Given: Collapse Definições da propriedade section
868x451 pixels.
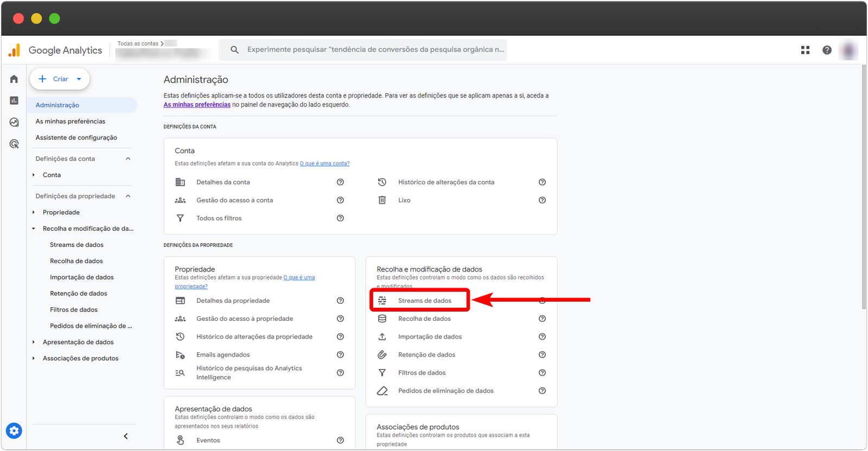Looking at the screenshot, I should pyautogui.click(x=128, y=196).
